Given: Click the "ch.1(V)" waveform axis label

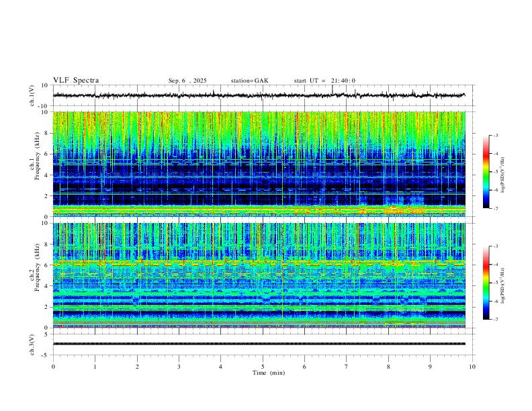Looking at the screenshot, I should [x=32, y=95].
